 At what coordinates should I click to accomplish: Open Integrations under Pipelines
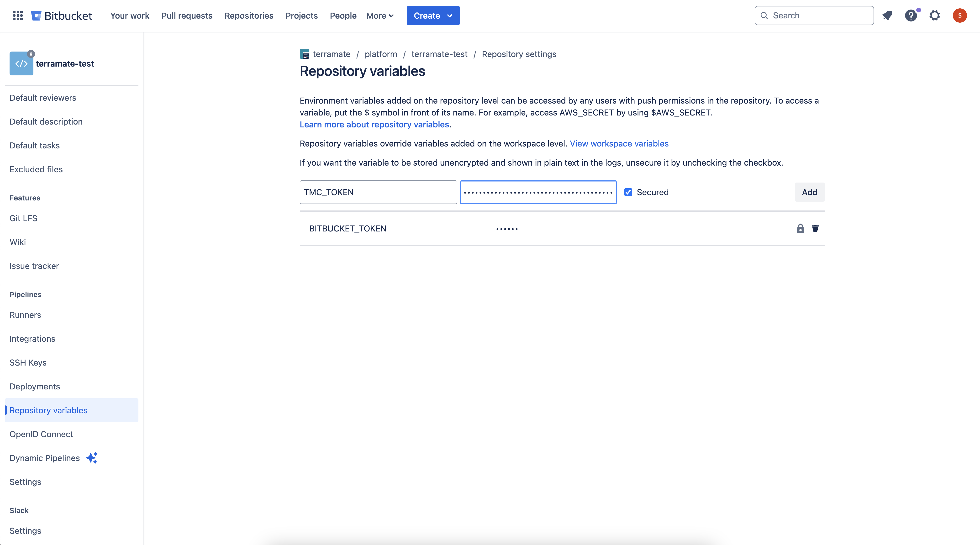[x=32, y=339]
